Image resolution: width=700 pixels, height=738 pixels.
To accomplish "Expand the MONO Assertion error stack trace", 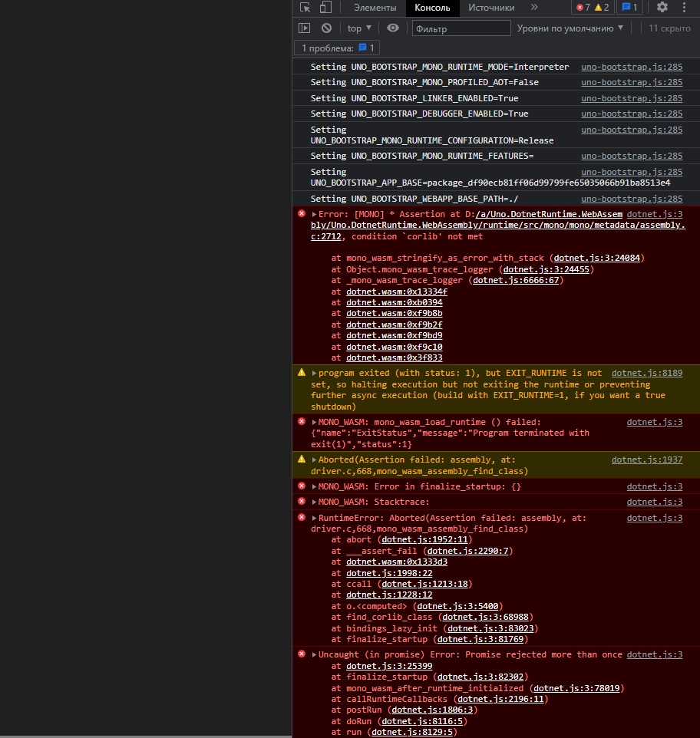I will coord(314,214).
